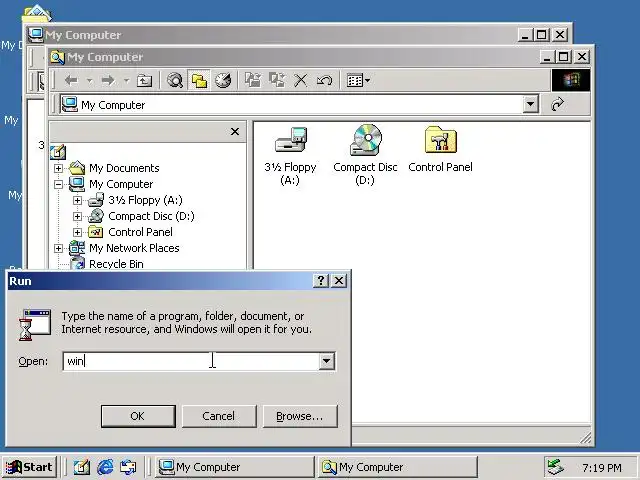The image size is (640, 480).
Task: Open the Back history dropdown arrow
Action: (x=89, y=81)
